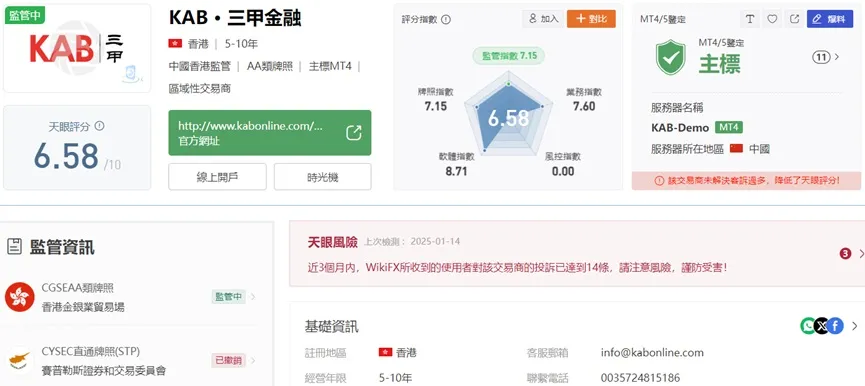Click the phone number 0035724815186
The image size is (865, 386).
coord(640,378)
